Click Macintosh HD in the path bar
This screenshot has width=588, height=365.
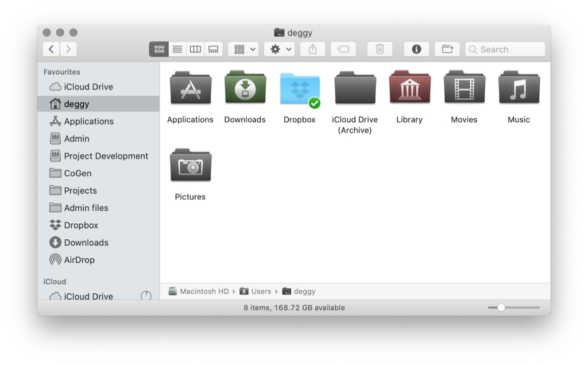(199, 291)
